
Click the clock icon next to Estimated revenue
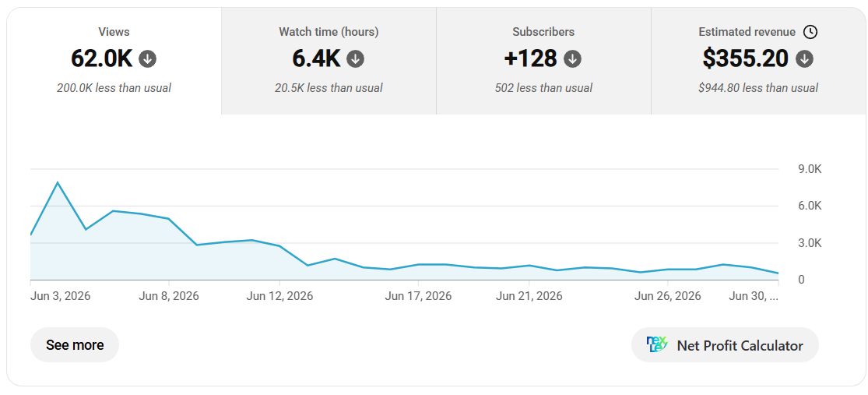coord(810,32)
